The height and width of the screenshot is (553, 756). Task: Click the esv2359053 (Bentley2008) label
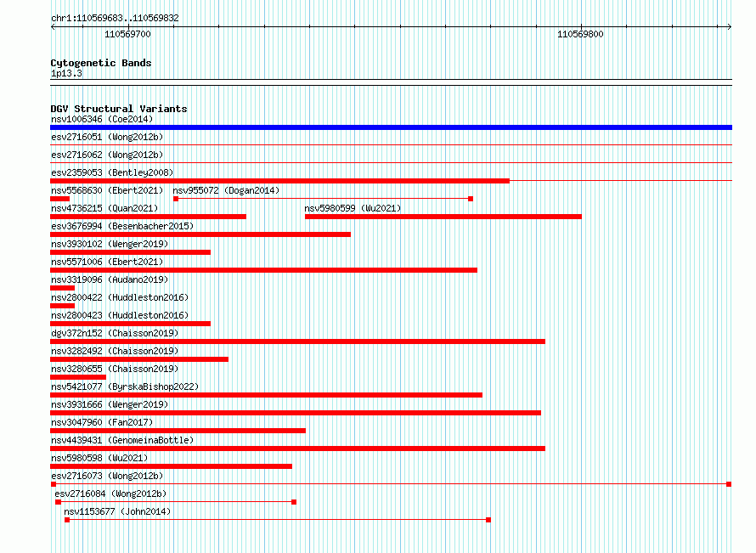[112, 172]
